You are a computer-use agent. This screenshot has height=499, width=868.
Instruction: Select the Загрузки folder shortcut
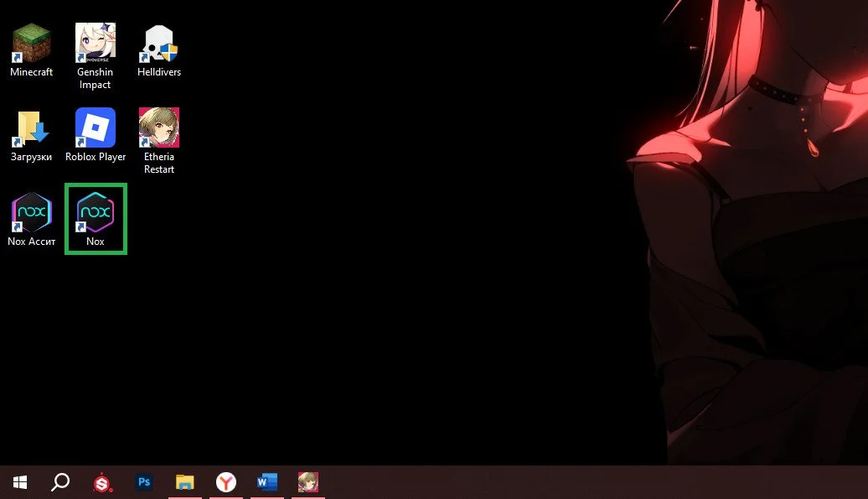(32, 135)
